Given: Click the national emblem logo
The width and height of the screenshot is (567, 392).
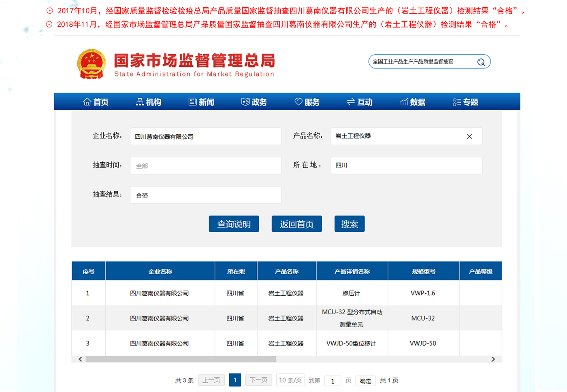Looking at the screenshot, I should click(92, 64).
